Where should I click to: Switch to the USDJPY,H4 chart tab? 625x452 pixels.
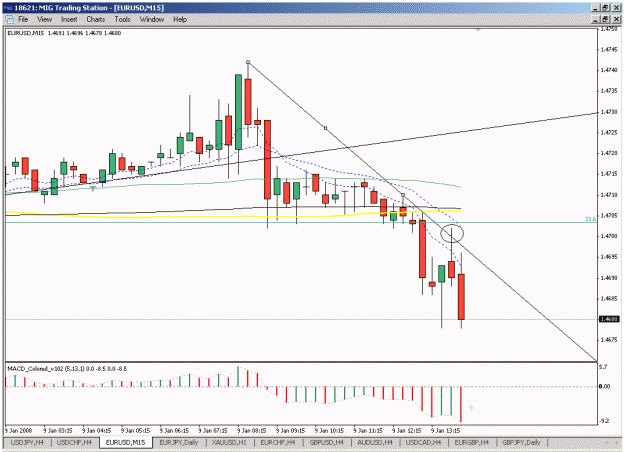pyautogui.click(x=27, y=442)
